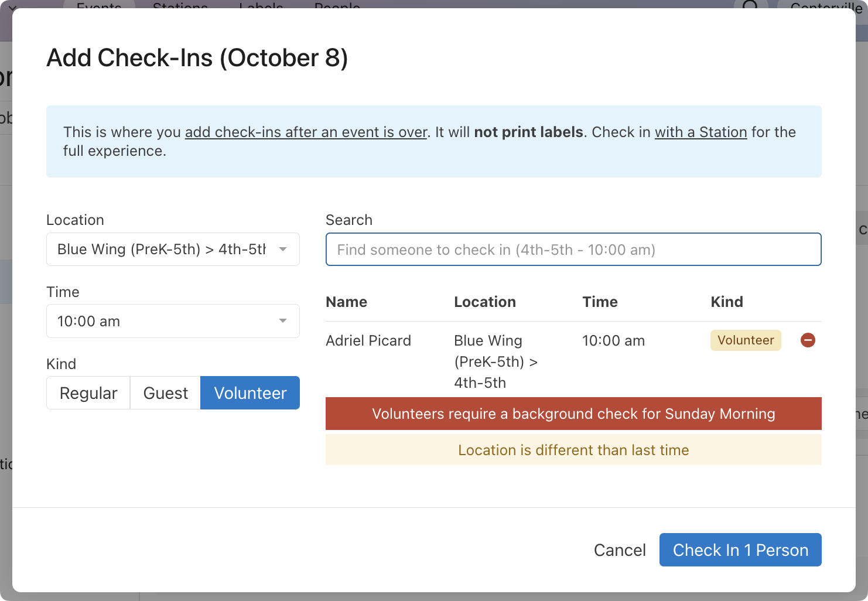
Task: Expand the Time dropdown set to 10:00 am
Action: [x=173, y=321]
